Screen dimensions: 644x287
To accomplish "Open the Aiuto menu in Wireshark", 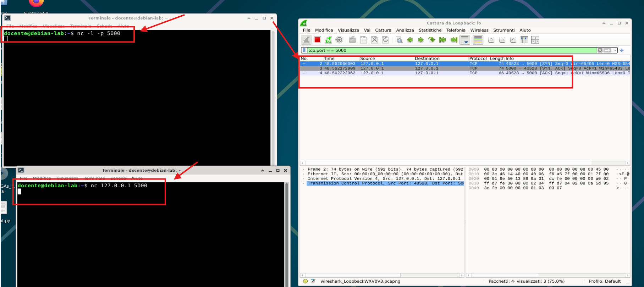I will tap(525, 30).
